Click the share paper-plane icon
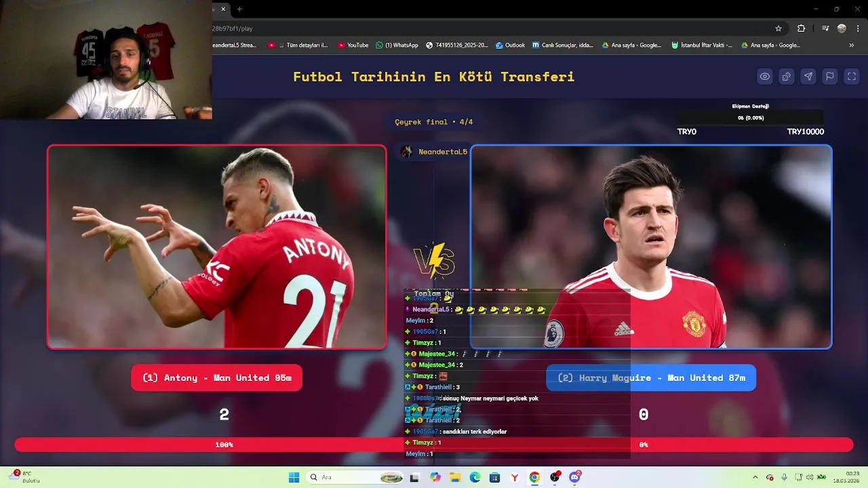This screenshot has height=488, width=868. click(808, 77)
